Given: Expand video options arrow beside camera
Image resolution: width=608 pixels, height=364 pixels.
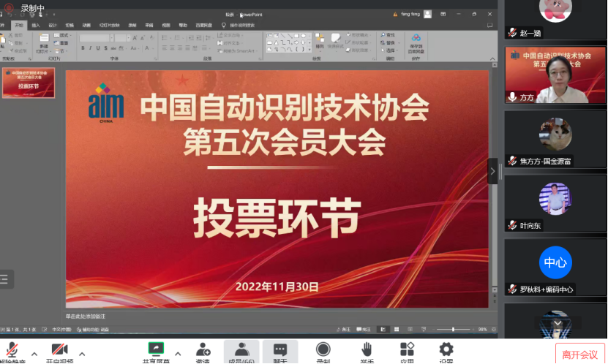Looking at the screenshot, I should [82, 354].
